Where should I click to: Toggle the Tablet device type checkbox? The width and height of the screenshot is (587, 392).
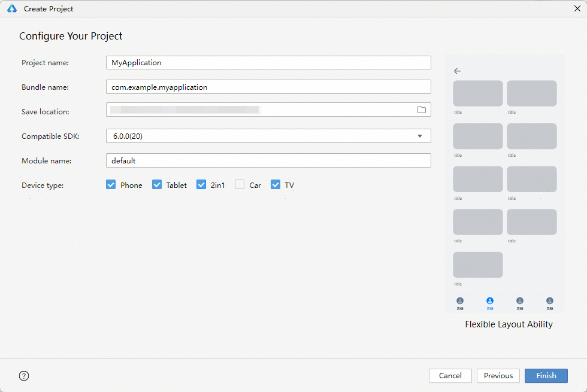coord(157,185)
